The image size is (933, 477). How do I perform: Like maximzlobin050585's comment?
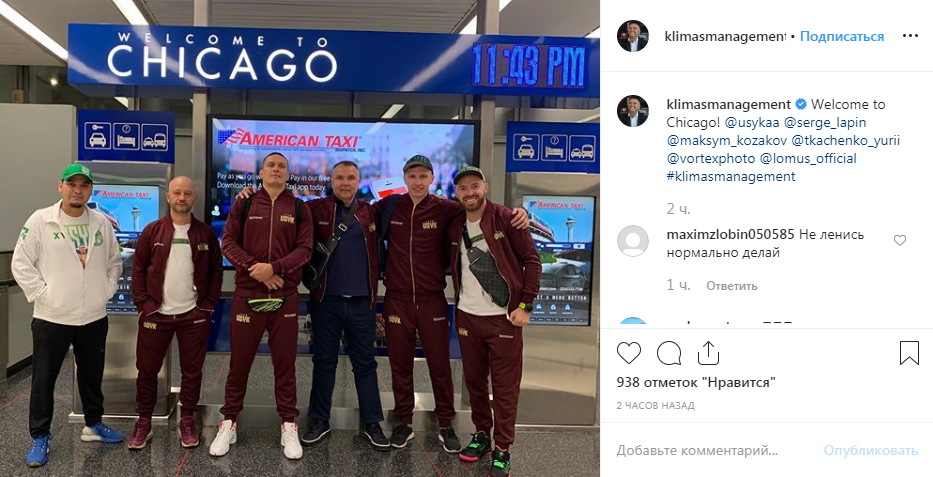pos(900,240)
